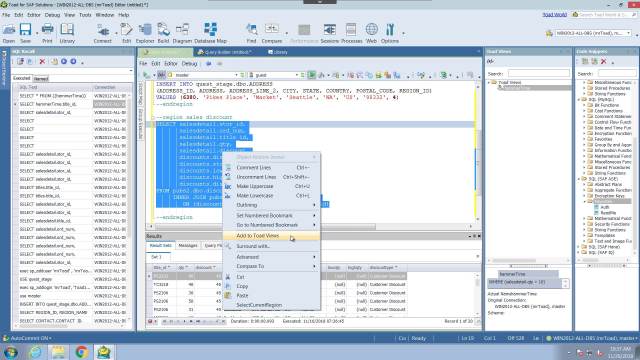Viewport: 640px width, 360px height.
Task: Click the title_id column header in results
Action: click(162, 267)
